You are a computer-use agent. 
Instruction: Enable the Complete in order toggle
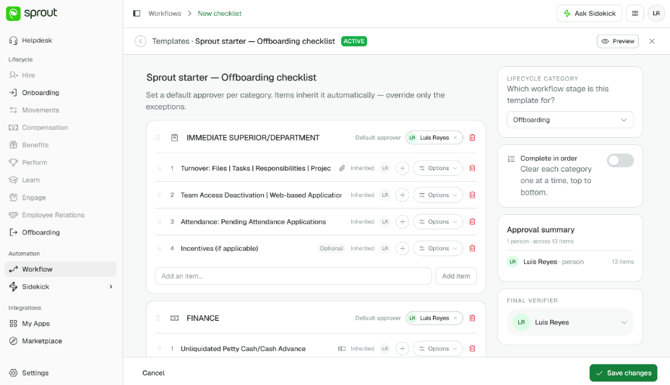[620, 161]
